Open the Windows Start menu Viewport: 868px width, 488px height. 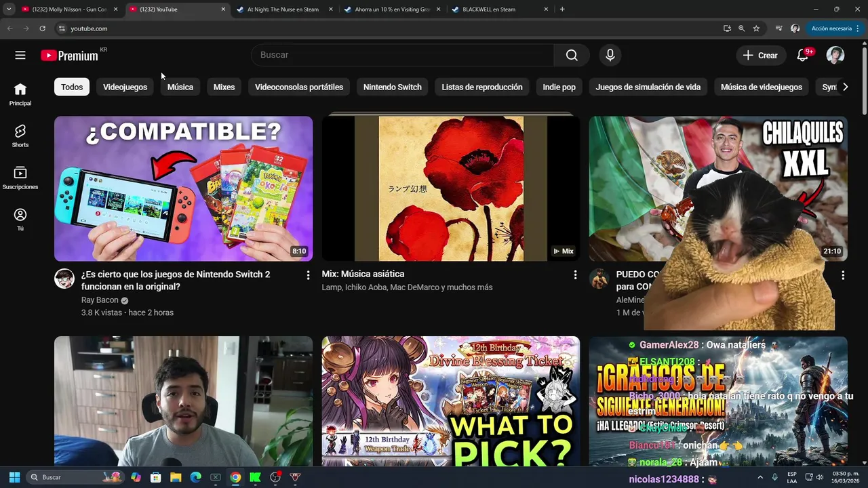pyautogui.click(x=14, y=477)
